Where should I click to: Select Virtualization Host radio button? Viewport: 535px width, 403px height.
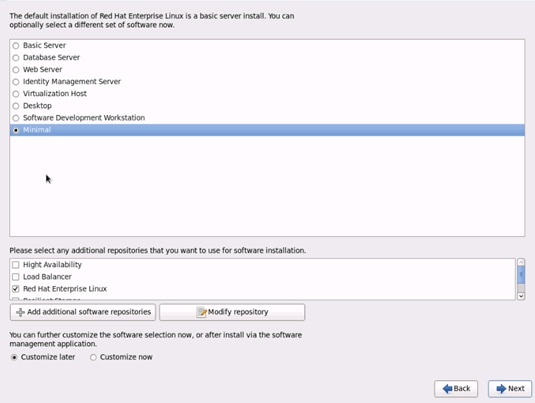click(16, 94)
